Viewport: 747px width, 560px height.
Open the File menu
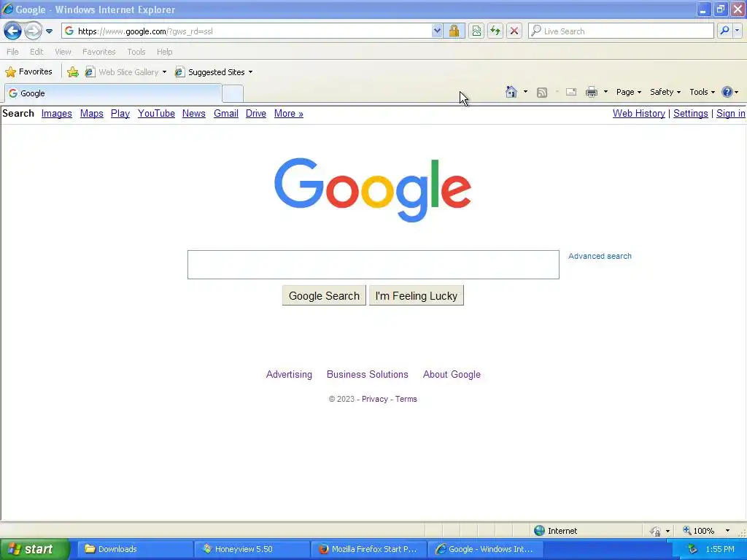point(12,52)
